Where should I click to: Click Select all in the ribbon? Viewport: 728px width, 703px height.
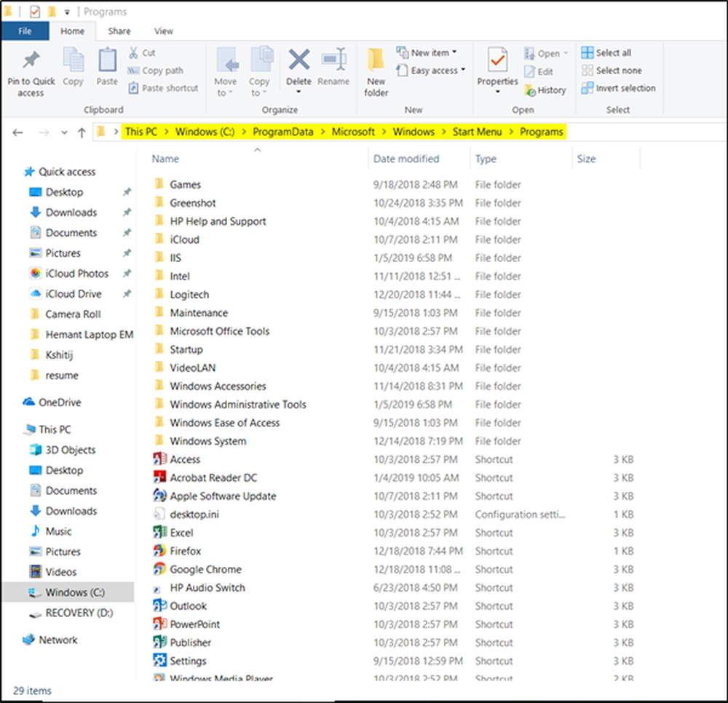606,52
